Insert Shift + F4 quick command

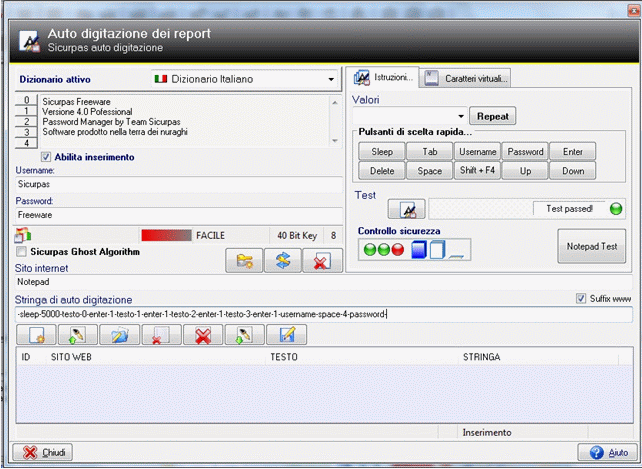pos(477,170)
